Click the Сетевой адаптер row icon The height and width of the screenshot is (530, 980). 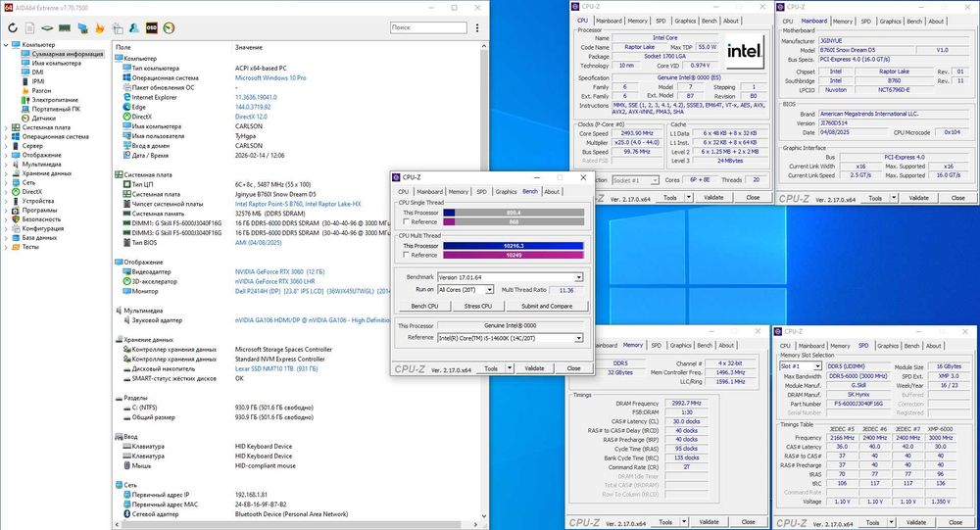(x=126, y=513)
